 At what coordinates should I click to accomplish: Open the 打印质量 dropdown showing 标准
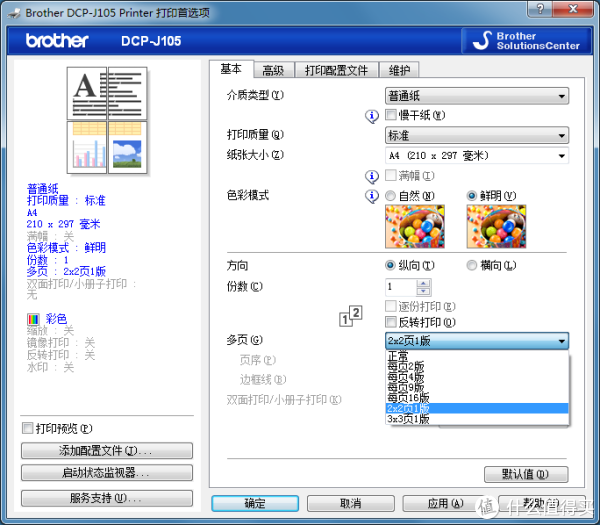coord(477,135)
